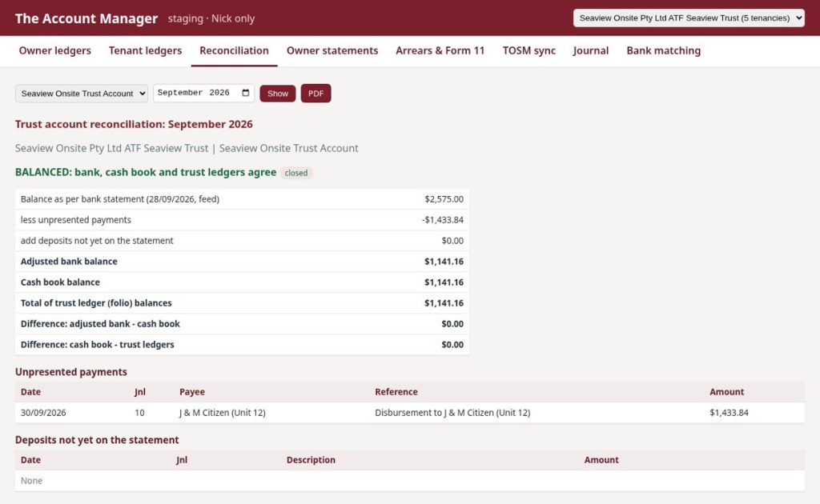
Task: Click the -$1,433.84 unpresented payments value
Action: pyautogui.click(x=442, y=220)
